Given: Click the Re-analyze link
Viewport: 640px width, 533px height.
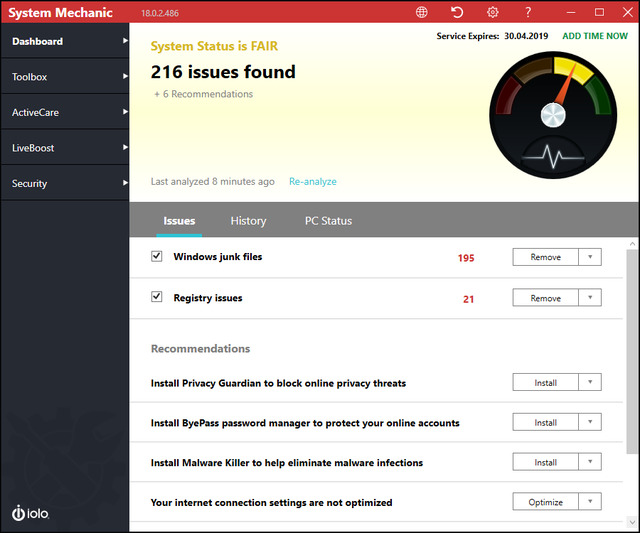Looking at the screenshot, I should (x=313, y=182).
